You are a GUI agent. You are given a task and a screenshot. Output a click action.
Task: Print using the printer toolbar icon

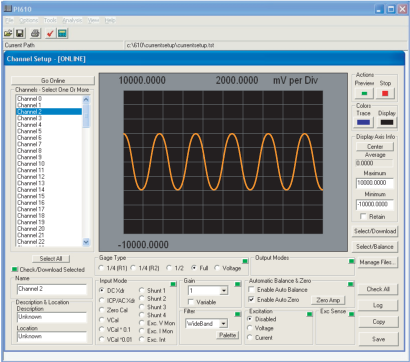pos(35,33)
